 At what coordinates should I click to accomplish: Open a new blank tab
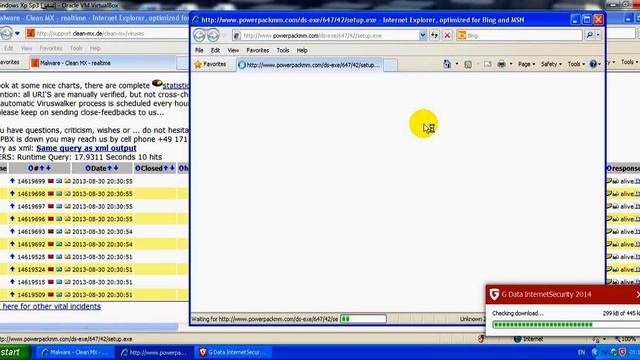(390, 65)
